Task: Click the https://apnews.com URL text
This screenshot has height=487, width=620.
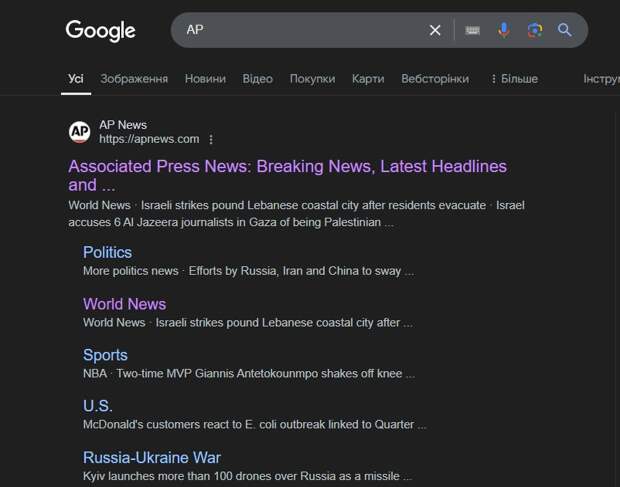Action: 149,139
